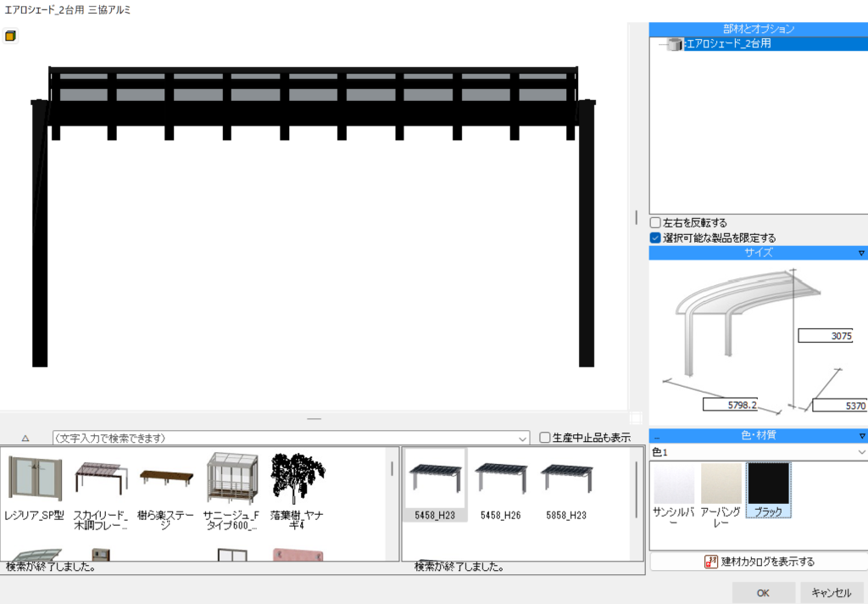This screenshot has height=604, width=868.
Task: Click the OK button
Action: (x=763, y=592)
